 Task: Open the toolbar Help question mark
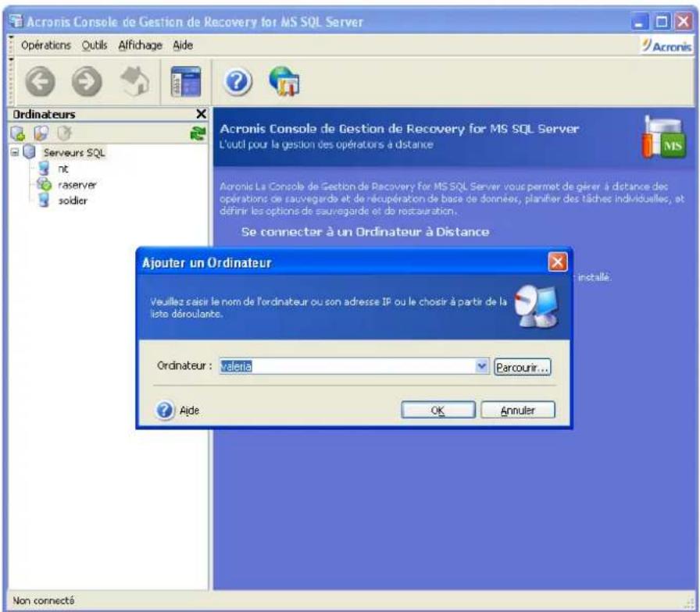point(237,82)
